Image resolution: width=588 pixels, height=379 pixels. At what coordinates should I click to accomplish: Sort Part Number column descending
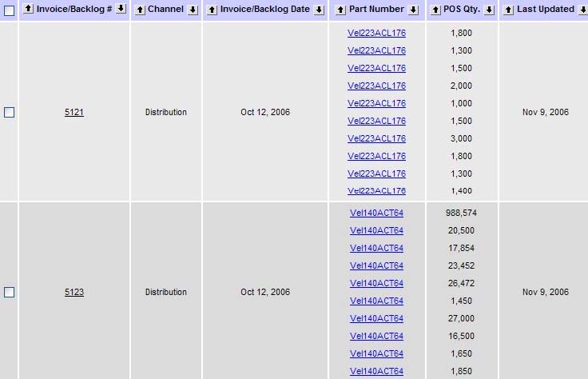(x=413, y=10)
